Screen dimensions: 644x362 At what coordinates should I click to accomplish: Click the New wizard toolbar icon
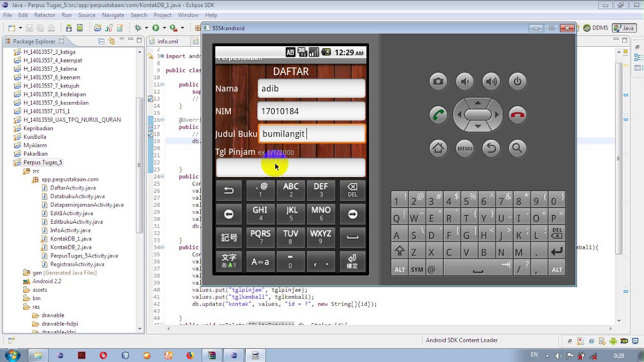pyautogui.click(x=11, y=28)
